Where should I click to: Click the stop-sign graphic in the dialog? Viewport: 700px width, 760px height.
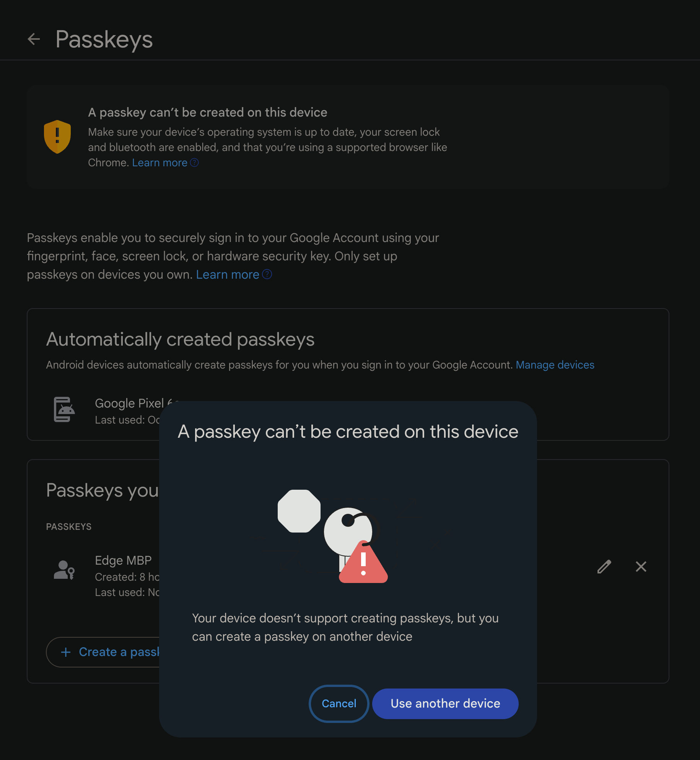pos(300,511)
